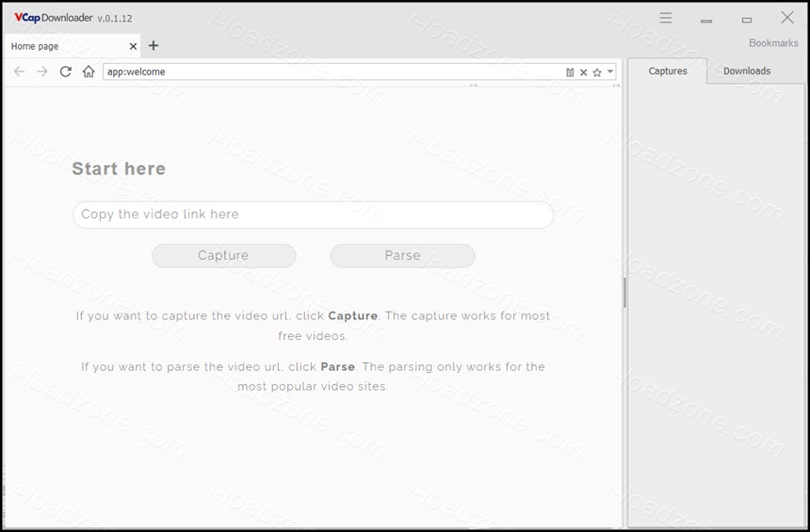Viewport: 810px width, 532px height.
Task: Click the Capture button
Action: coord(223,256)
